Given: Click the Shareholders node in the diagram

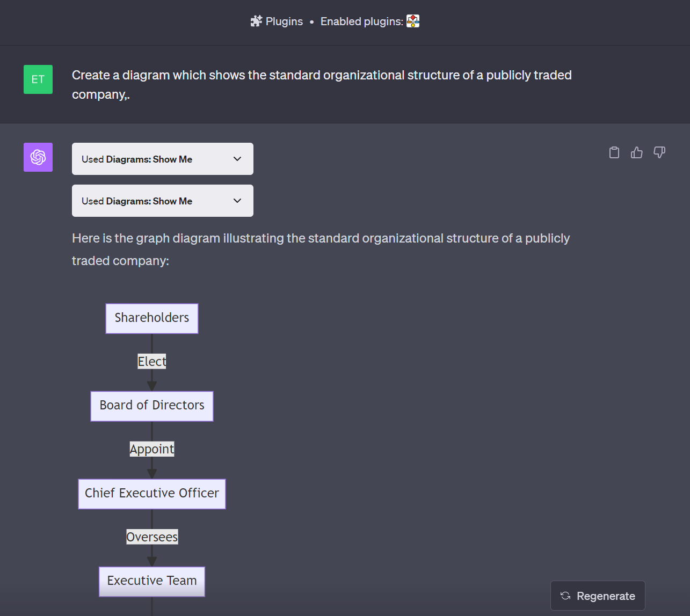Looking at the screenshot, I should tap(152, 318).
